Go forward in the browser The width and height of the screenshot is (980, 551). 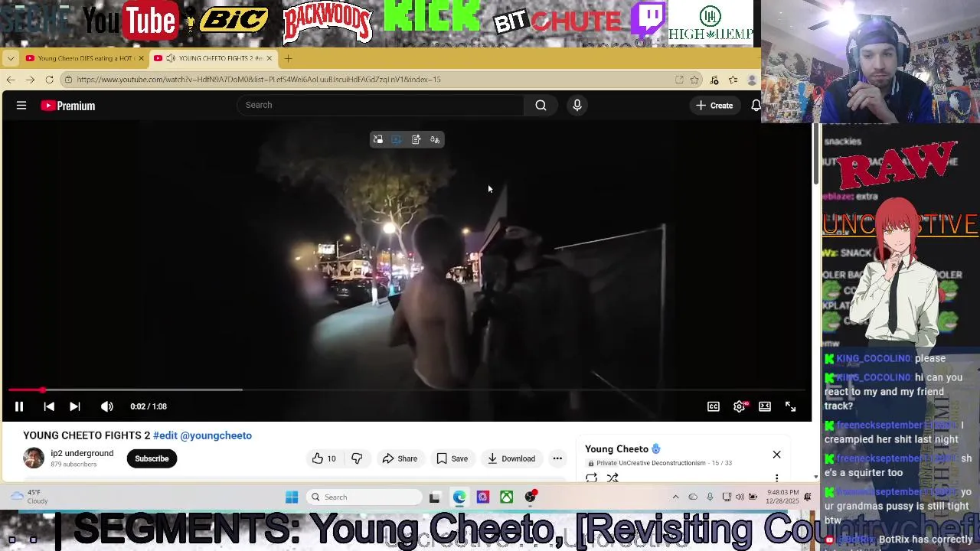click(x=30, y=80)
